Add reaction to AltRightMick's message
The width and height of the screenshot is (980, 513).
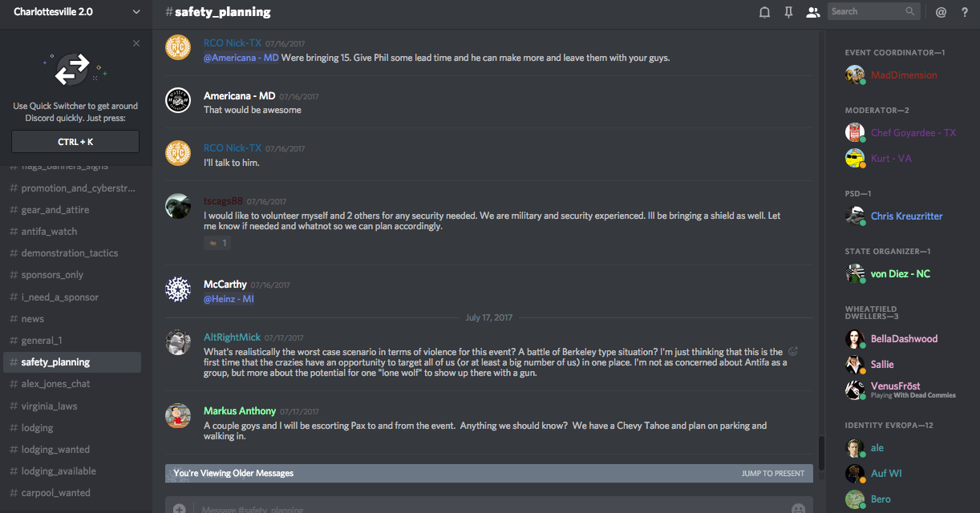pos(793,351)
